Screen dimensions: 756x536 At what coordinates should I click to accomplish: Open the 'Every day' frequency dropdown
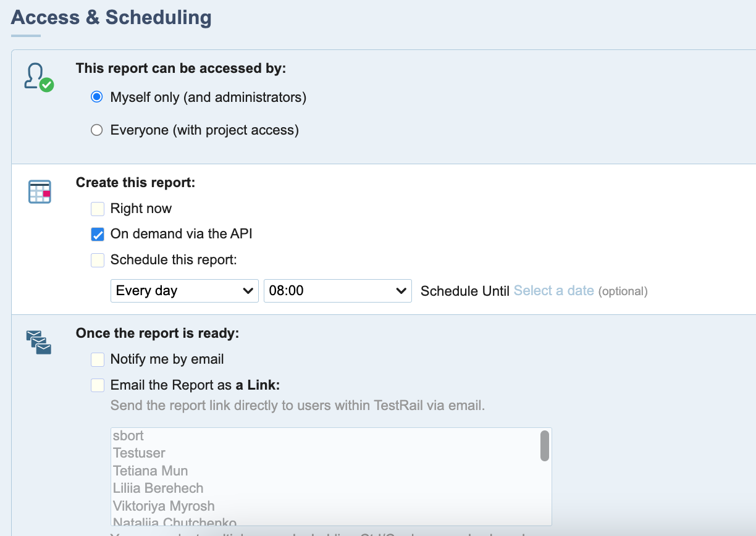[x=184, y=291]
